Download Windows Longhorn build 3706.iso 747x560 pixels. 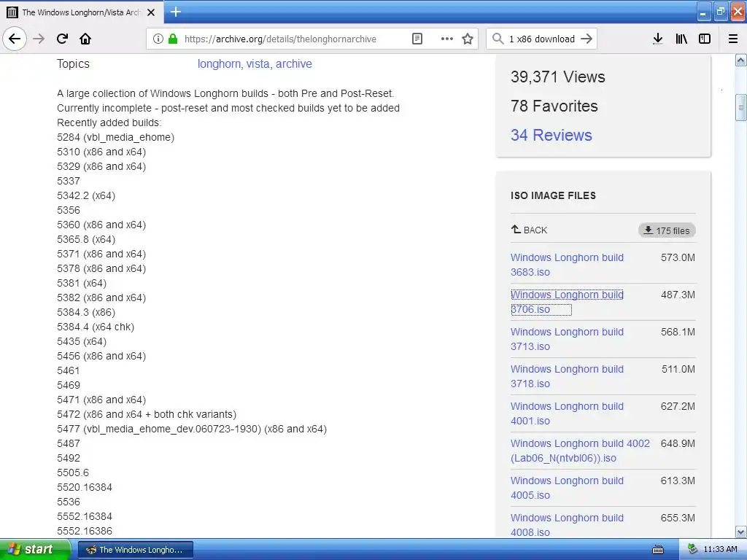[x=567, y=302]
